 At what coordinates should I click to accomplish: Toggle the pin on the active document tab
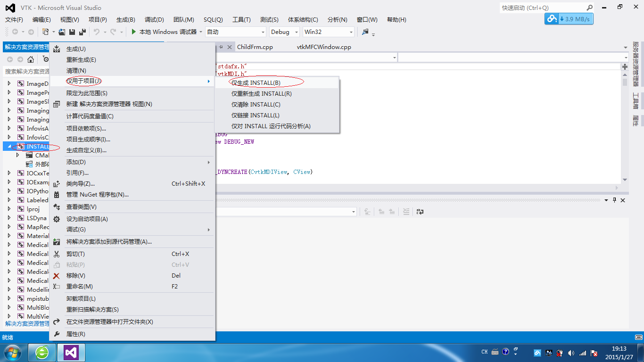pos(221,47)
